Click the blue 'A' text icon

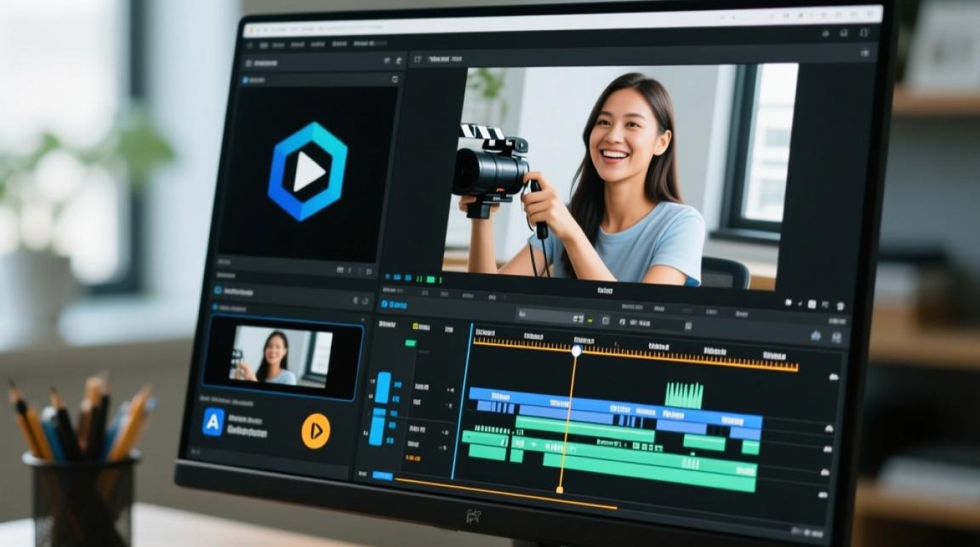coord(213,422)
